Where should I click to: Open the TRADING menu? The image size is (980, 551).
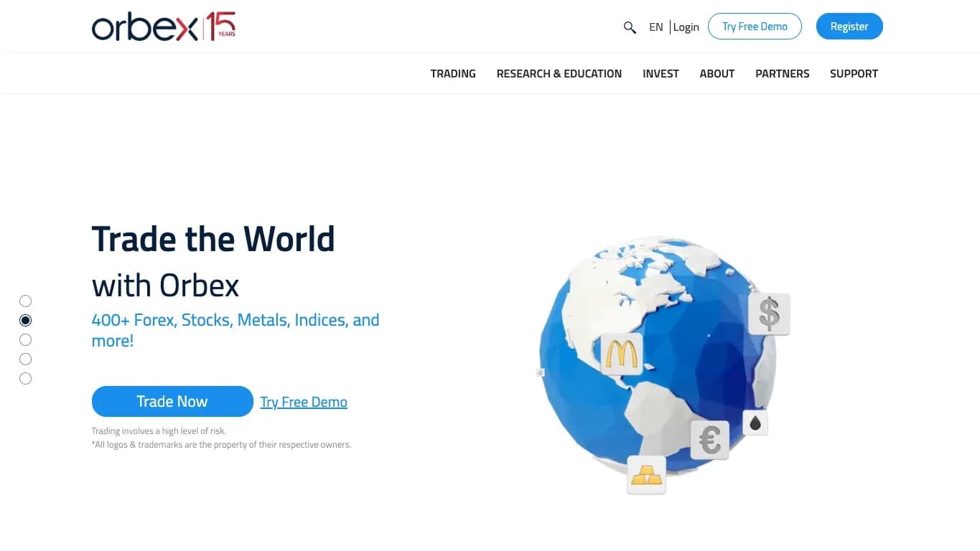pos(453,73)
